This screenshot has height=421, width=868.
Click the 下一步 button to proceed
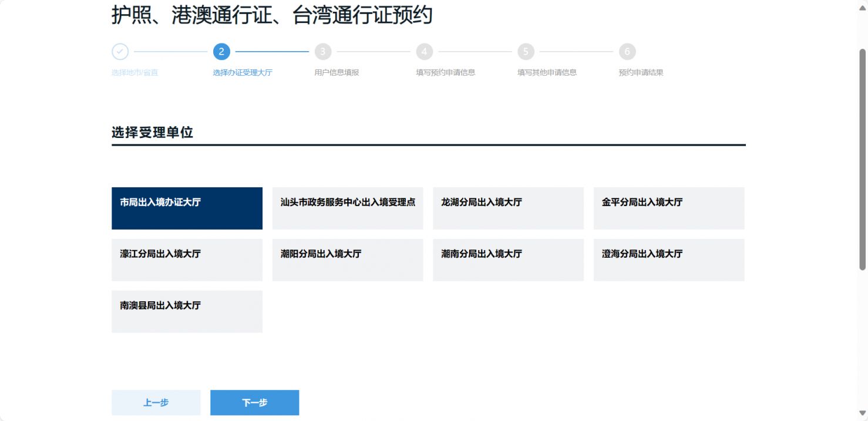pyautogui.click(x=254, y=403)
